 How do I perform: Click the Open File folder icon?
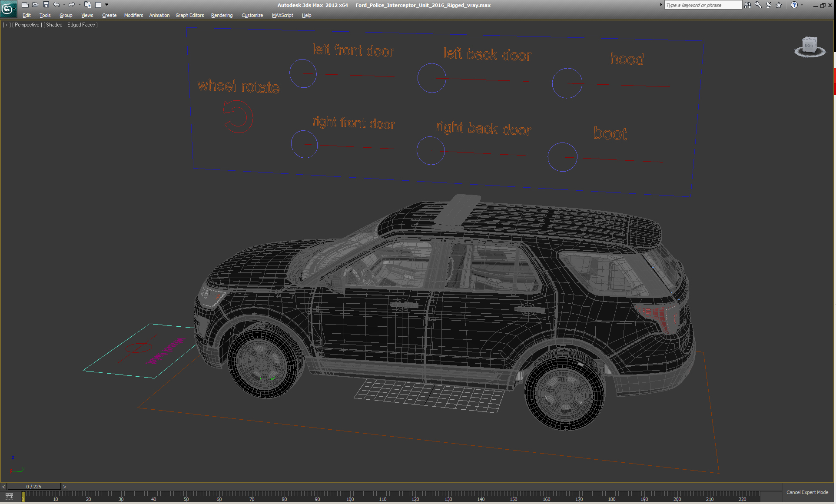click(35, 5)
